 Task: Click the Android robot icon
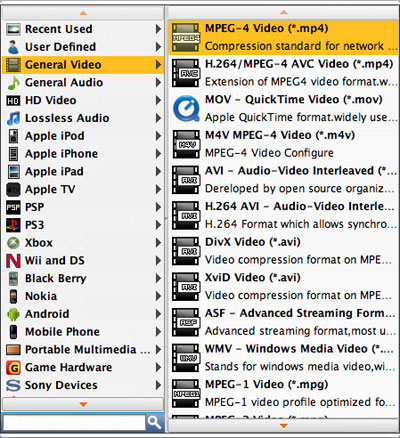coord(13,314)
